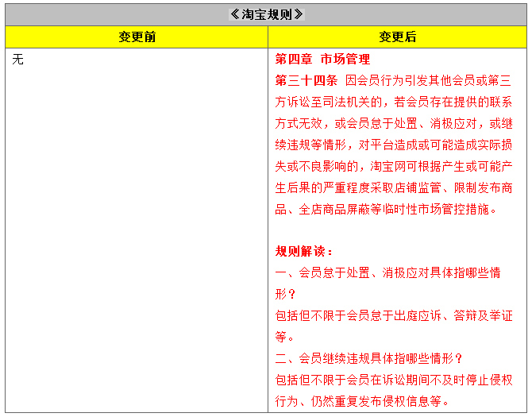Click the 第四章 市场管理 heading
This screenshot has width=532, height=417.
322,59
